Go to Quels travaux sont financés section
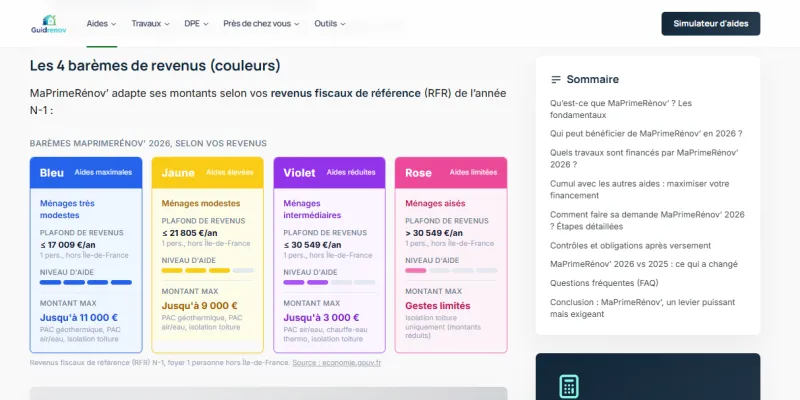The height and width of the screenshot is (400, 800). [x=644, y=159]
